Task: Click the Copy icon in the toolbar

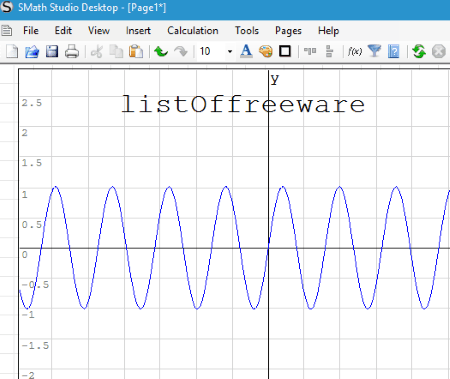Action: click(116, 52)
